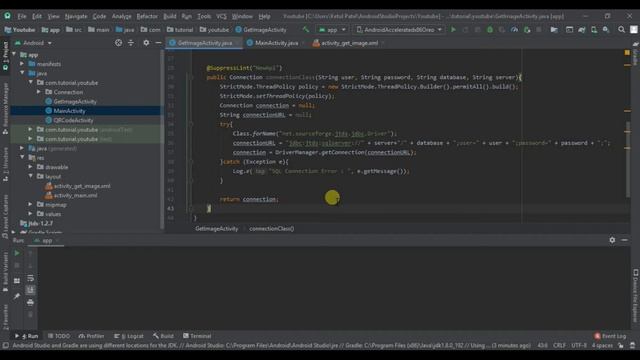Screen dimensions: 640x360
Task: Open the Run panel gear settings
Action: point(612,240)
